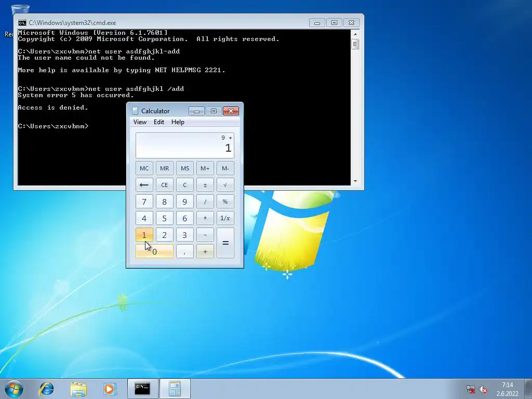Click digit 2 on the Calculator keypad
The image size is (532, 399).
165,235
